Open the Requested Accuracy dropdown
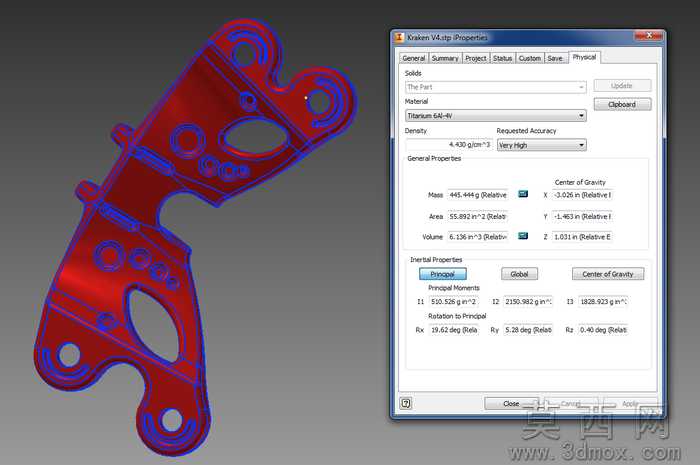The width and height of the screenshot is (700, 465). coord(542,145)
